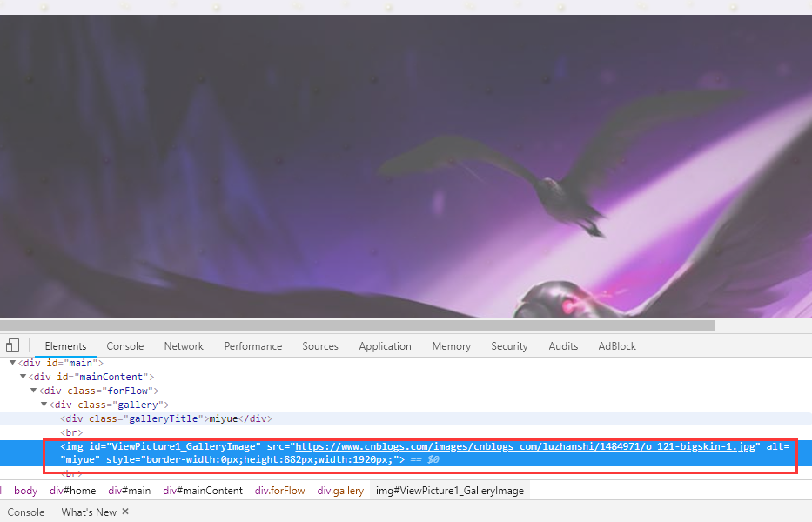Toggle the device toolbar icon

[12, 346]
